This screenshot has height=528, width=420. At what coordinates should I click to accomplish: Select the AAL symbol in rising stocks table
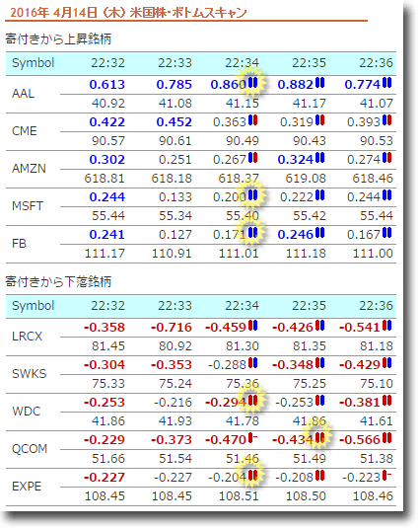tap(24, 94)
